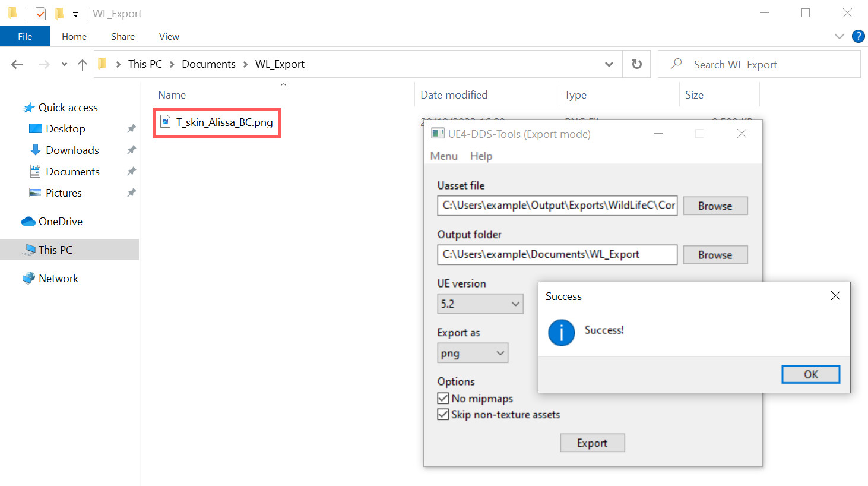This screenshot has height=486, width=868.
Task: Click the Export button
Action: (x=592, y=443)
